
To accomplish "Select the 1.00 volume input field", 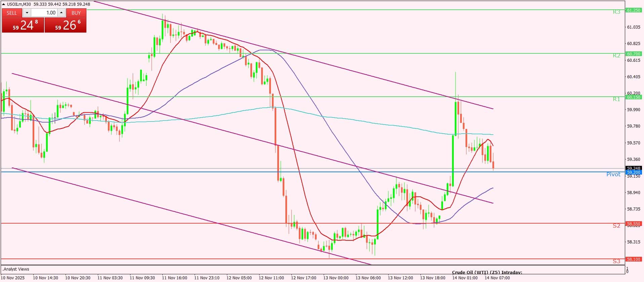I will [x=44, y=13].
